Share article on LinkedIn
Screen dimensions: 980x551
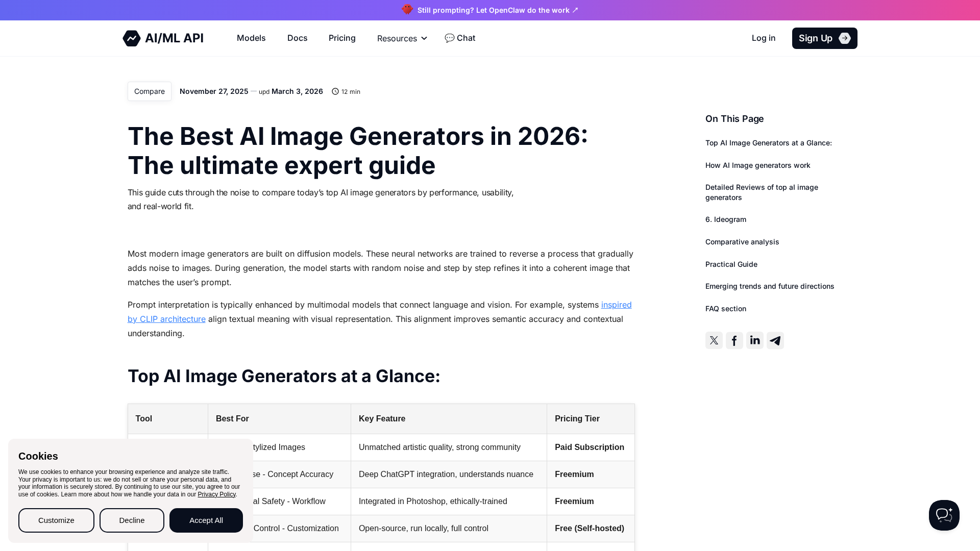point(754,340)
